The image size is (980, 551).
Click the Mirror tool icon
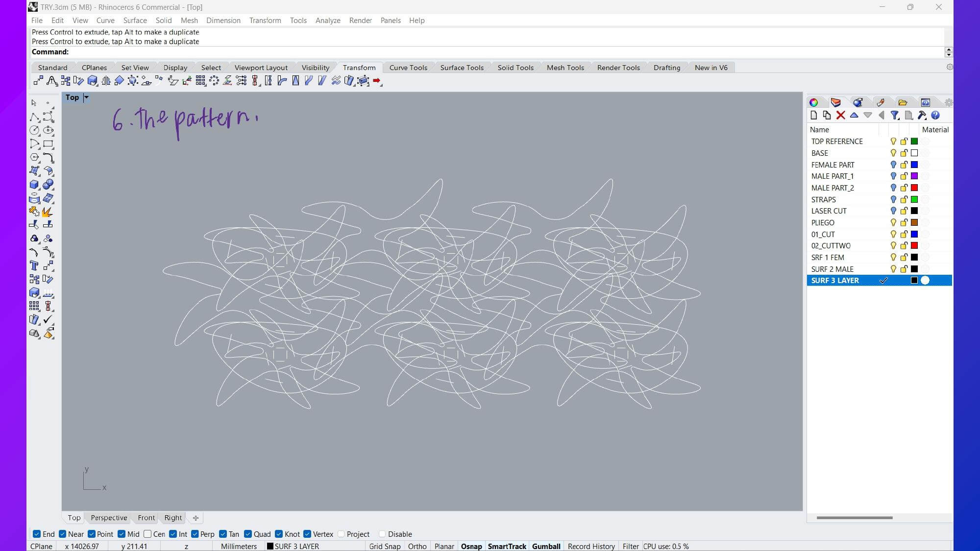(106, 81)
